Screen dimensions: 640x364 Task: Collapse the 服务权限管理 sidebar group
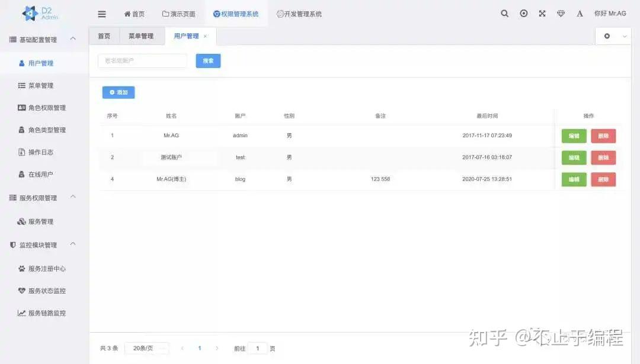44,198
